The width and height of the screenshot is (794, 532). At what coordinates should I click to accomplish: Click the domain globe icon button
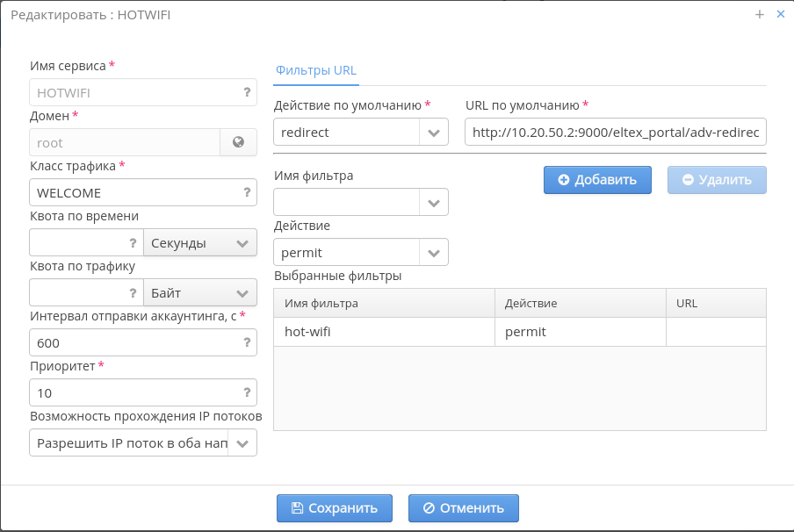(238, 142)
